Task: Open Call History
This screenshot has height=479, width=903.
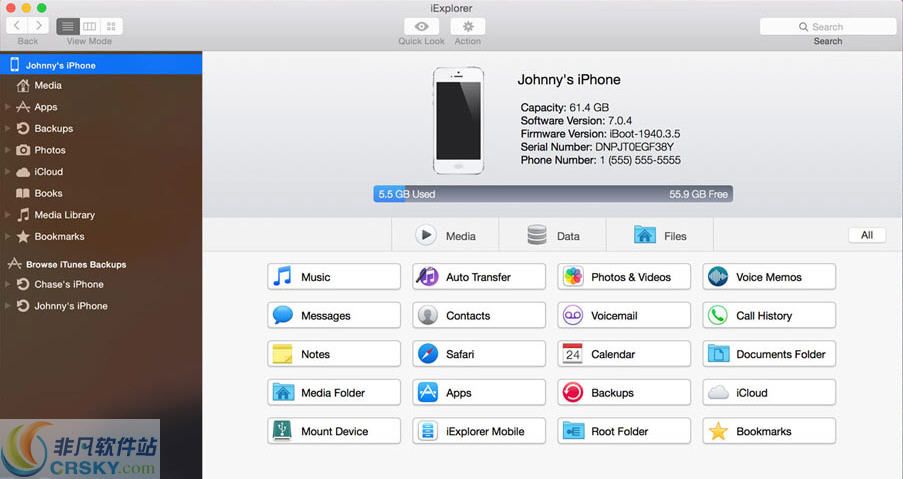Action: coord(769,315)
